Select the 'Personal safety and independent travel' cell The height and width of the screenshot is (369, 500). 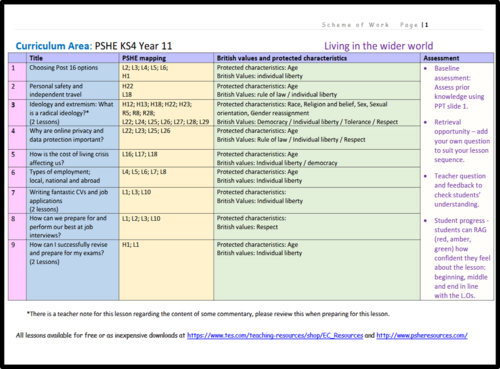click(x=72, y=90)
